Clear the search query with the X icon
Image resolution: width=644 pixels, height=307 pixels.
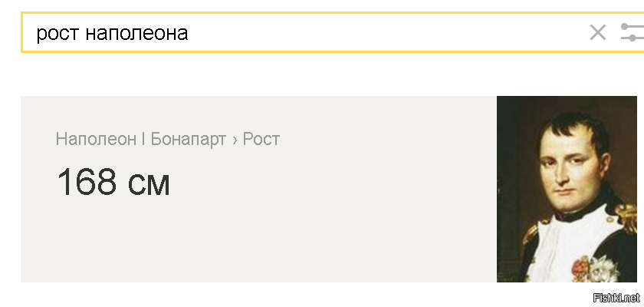(597, 32)
